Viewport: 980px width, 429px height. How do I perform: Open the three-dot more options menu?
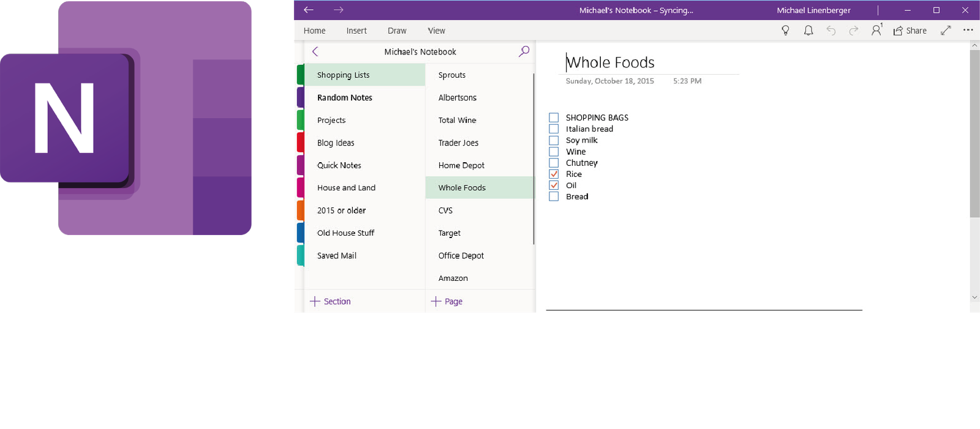point(968,30)
